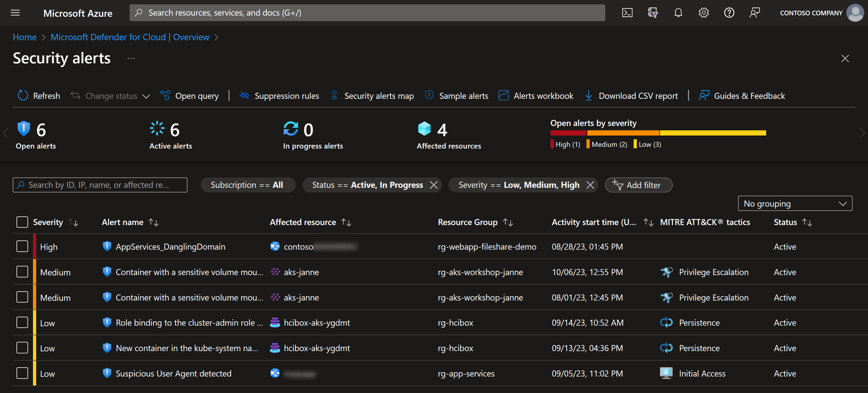
Task: Open the AppServices_DanglingDomain alert
Action: (170, 246)
